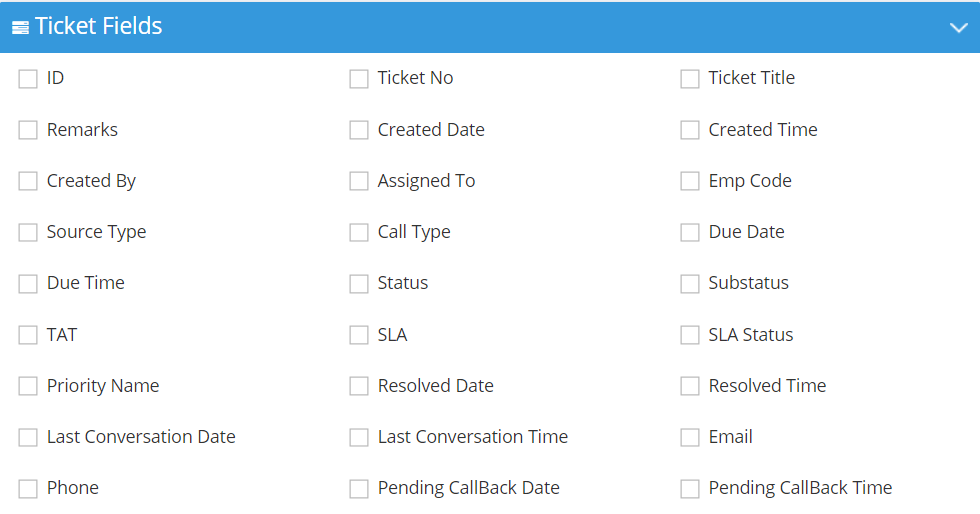
Task: Select the Call Type checkbox
Action: [359, 233]
